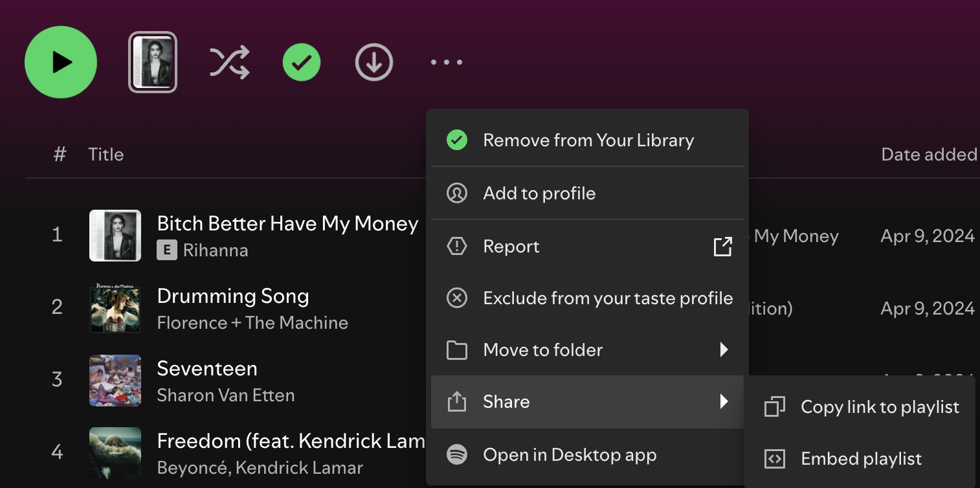Screen dimensions: 980x488
Task: Expand the Move to folder arrow
Action: (x=724, y=350)
